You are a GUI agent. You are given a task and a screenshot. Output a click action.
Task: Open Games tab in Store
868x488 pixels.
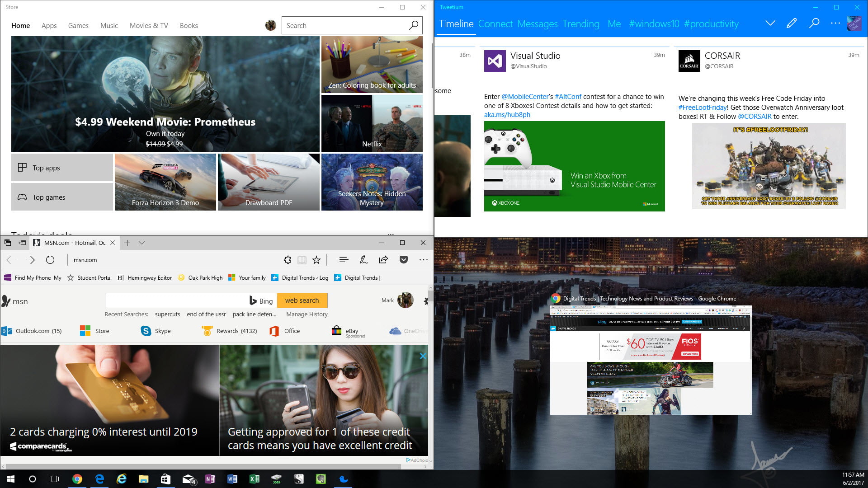tap(78, 26)
